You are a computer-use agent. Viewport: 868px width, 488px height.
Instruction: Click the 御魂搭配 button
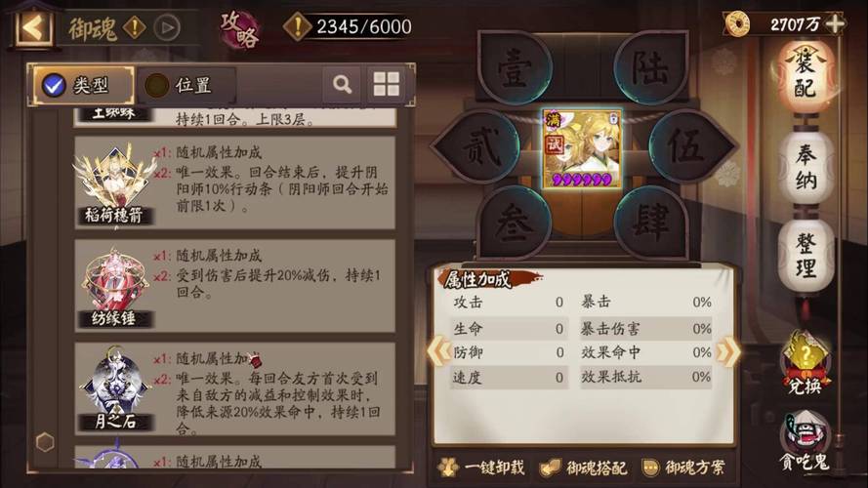pyautogui.click(x=584, y=468)
